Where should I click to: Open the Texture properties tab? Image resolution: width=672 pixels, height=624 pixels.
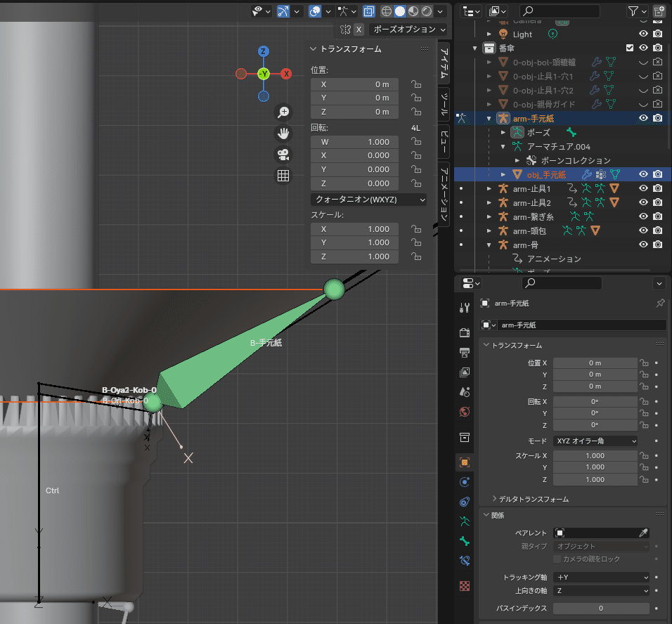(465, 586)
